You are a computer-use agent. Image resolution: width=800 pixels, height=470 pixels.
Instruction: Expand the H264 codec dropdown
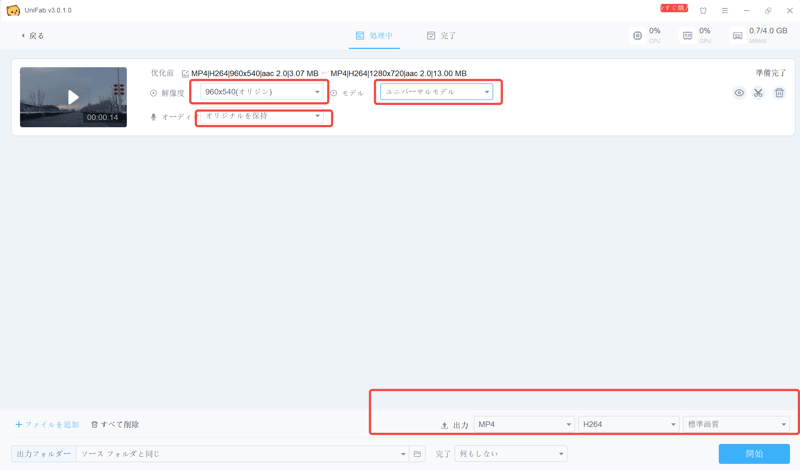628,425
